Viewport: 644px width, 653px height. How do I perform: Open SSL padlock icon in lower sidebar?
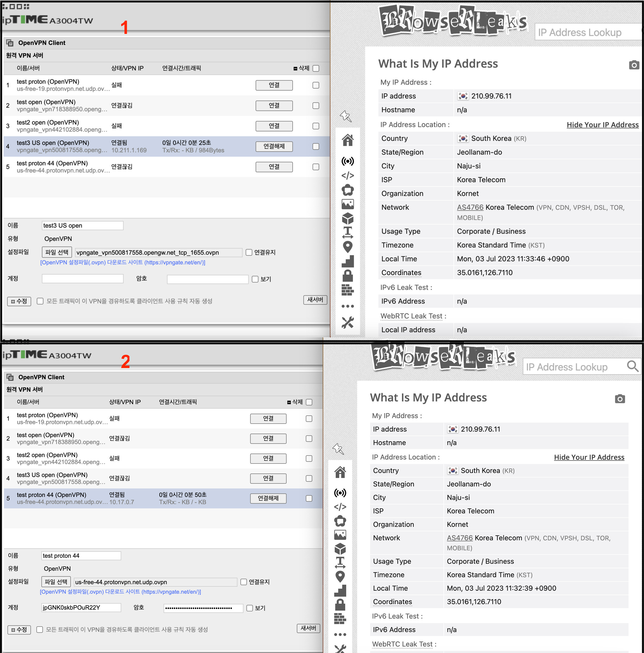tap(340, 605)
